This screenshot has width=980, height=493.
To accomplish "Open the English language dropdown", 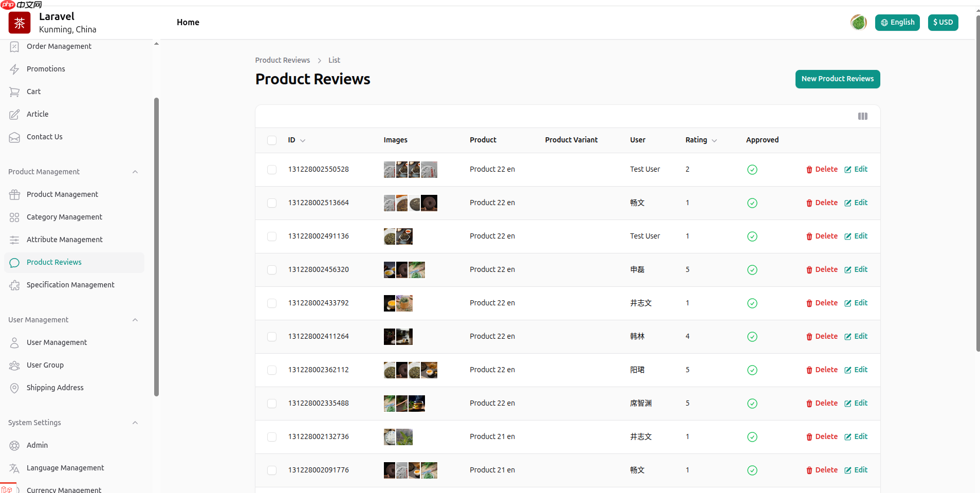I will (897, 23).
